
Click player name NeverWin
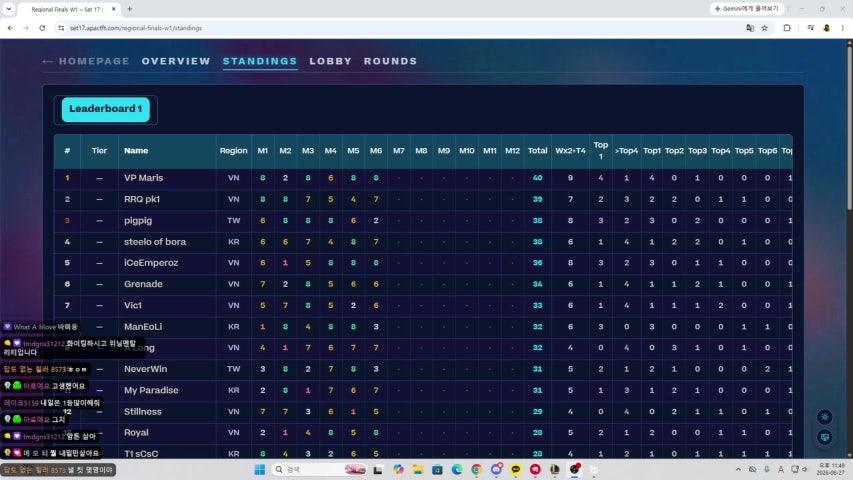146,369
